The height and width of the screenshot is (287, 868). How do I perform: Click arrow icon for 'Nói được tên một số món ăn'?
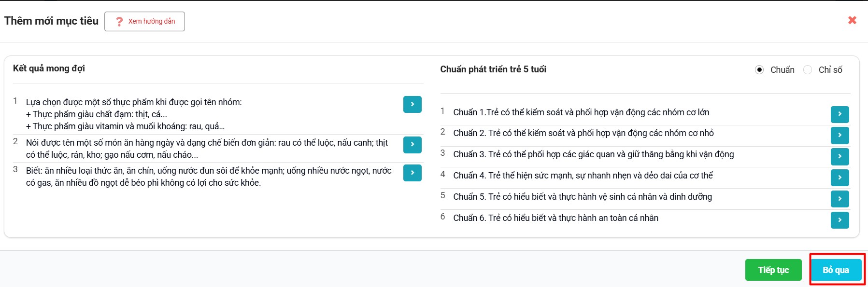click(412, 145)
